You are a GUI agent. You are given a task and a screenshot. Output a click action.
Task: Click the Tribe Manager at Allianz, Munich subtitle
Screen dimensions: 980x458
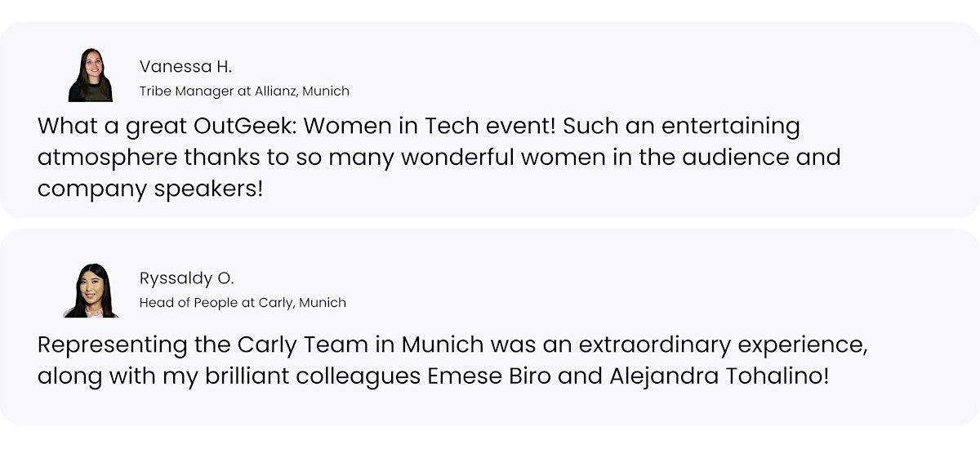[244, 91]
